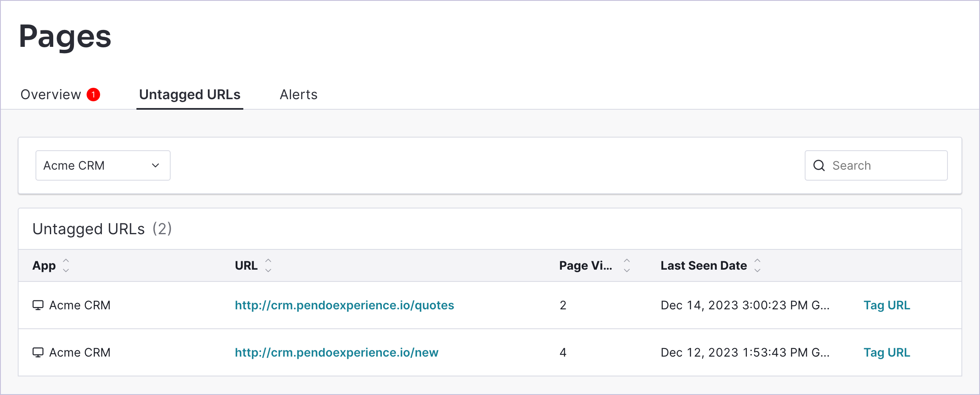Sort by App column arrows

pyautogui.click(x=66, y=265)
